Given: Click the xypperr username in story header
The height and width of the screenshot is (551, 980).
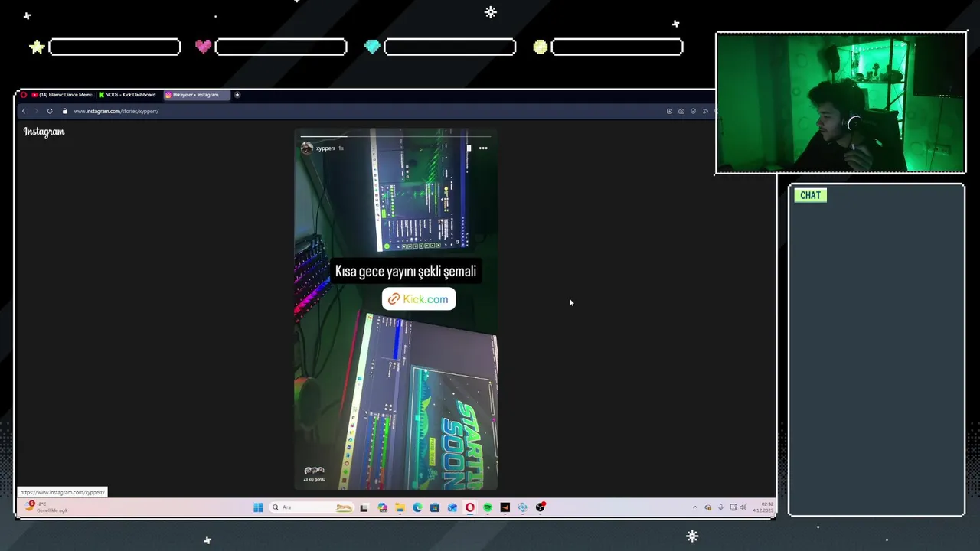Looking at the screenshot, I should (x=325, y=148).
